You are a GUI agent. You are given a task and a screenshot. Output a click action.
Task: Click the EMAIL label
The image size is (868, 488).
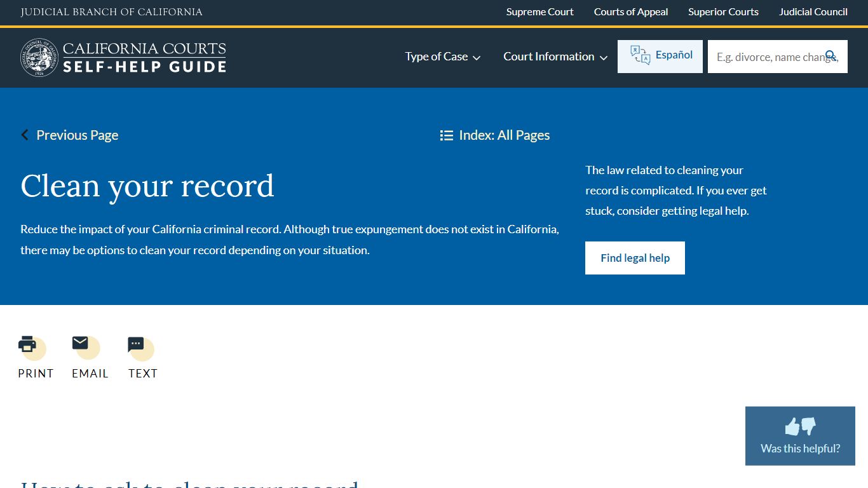(90, 374)
